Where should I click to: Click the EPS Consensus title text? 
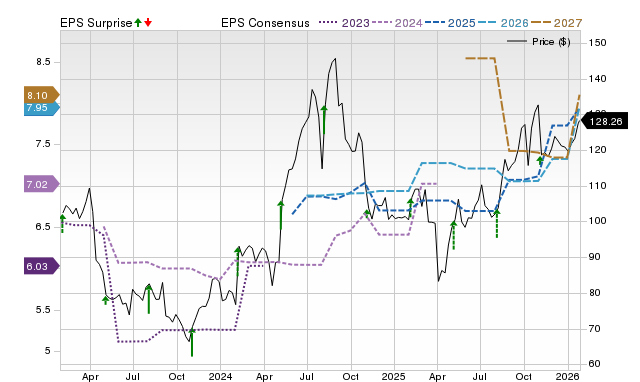265,23
